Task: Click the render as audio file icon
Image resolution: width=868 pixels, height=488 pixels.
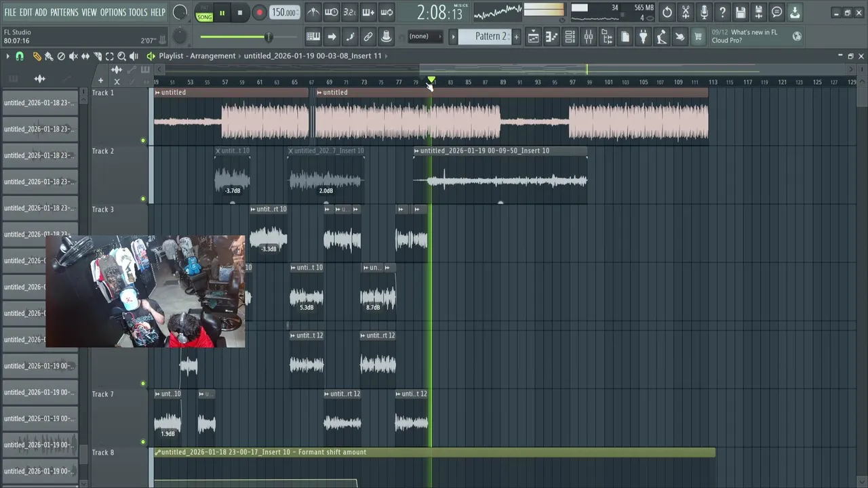Action: point(759,12)
